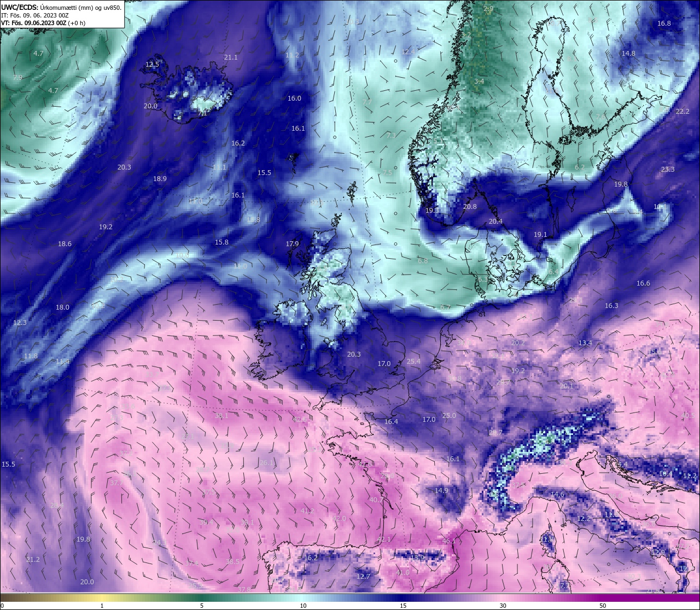Click the 21.1 value northeast of Iceland
The image size is (700, 610).
[x=231, y=57]
